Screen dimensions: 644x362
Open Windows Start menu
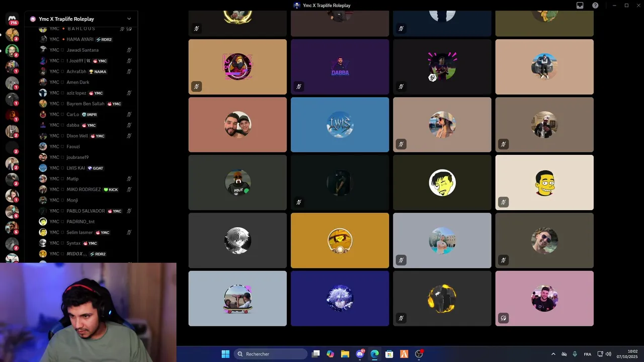[x=225, y=354]
